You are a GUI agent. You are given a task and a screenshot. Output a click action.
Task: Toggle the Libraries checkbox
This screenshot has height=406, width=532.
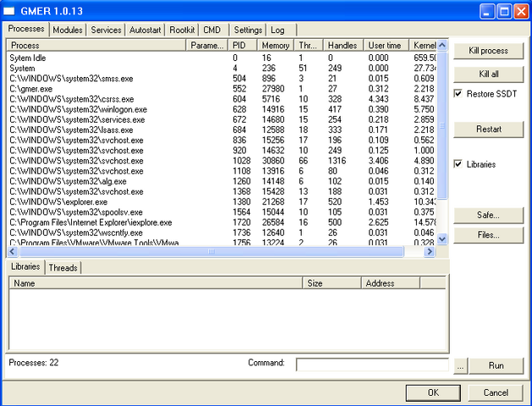coord(458,164)
